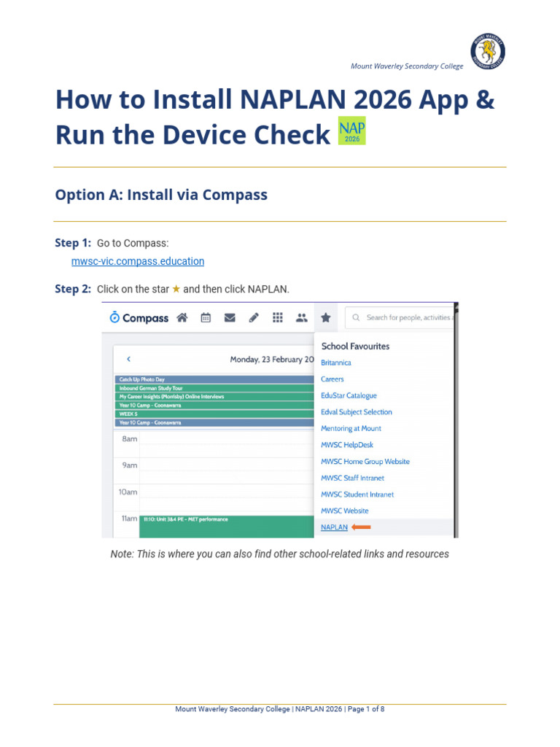Click the 8am time slot label
Screen dimensions: 560x747
[130, 438]
